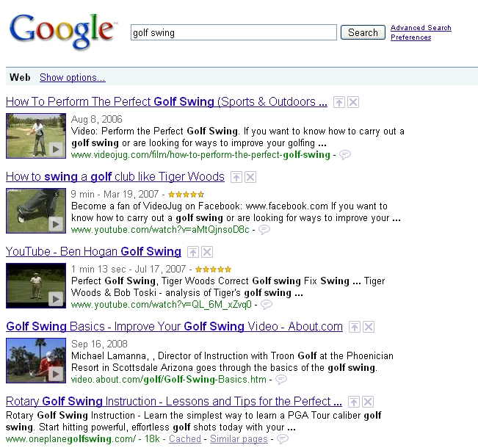This screenshot has height=448, width=478.
Task: Remove the 'Perfect Golf Swing' videojug result
Action: point(353,102)
